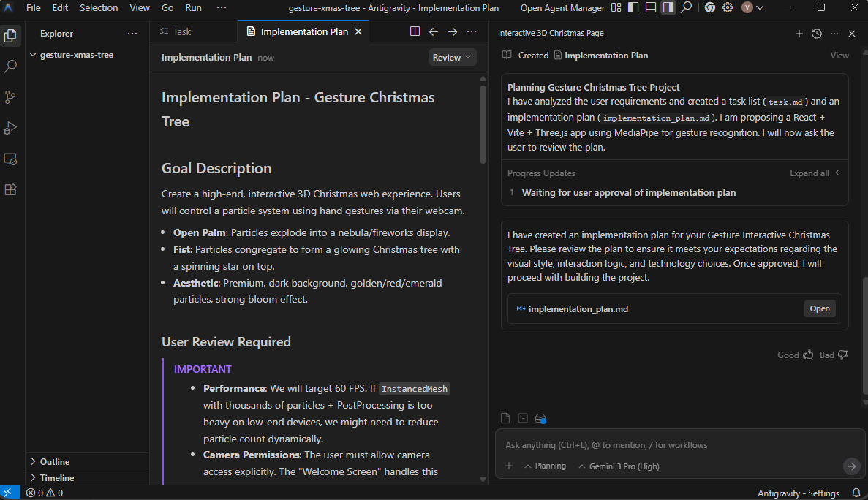This screenshot has height=500, width=868.
Task: Toggle the secondary side bar layout icon
Action: coord(668,8)
